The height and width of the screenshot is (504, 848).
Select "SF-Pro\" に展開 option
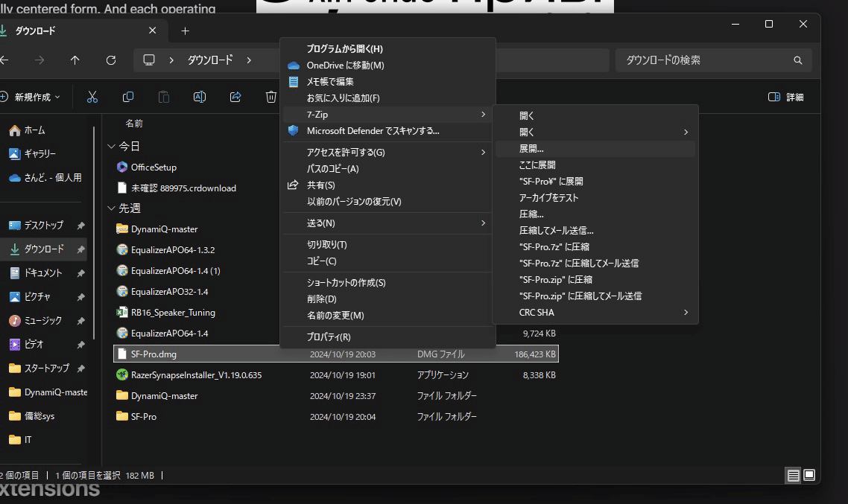595,181
